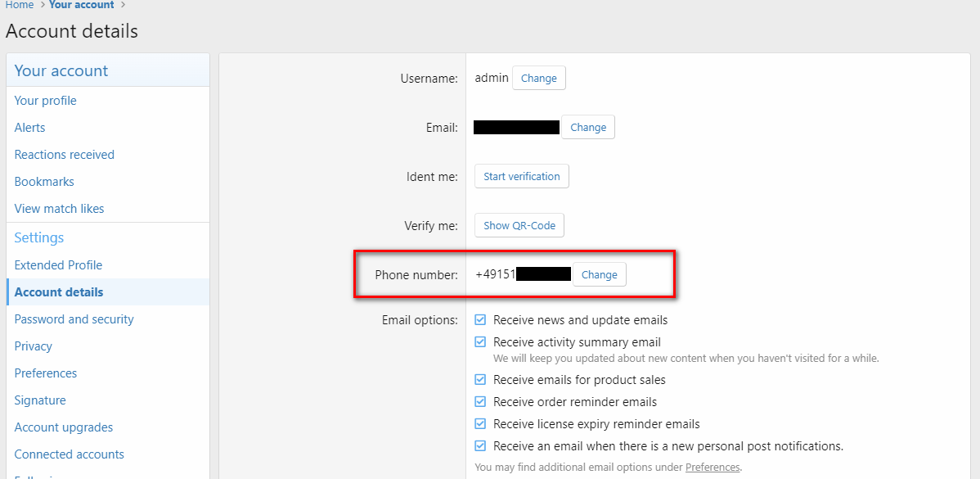Open Bookmarks in account sidebar

pyautogui.click(x=44, y=182)
